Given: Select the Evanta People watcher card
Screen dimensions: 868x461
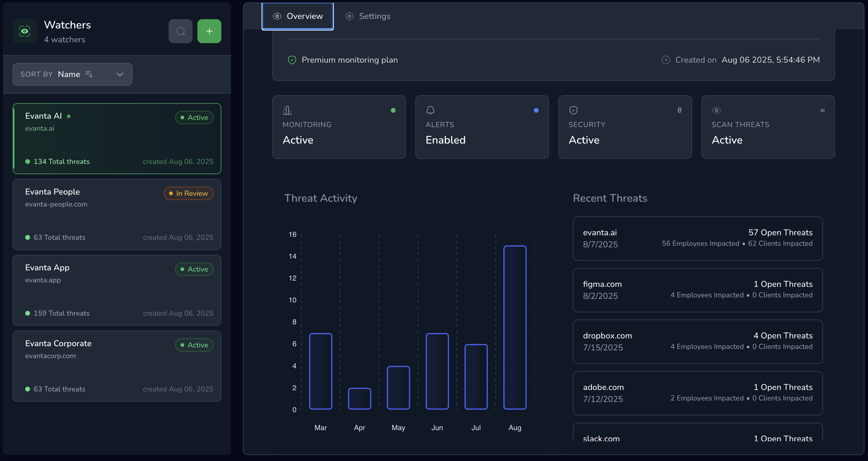Looking at the screenshot, I should coord(117,215).
